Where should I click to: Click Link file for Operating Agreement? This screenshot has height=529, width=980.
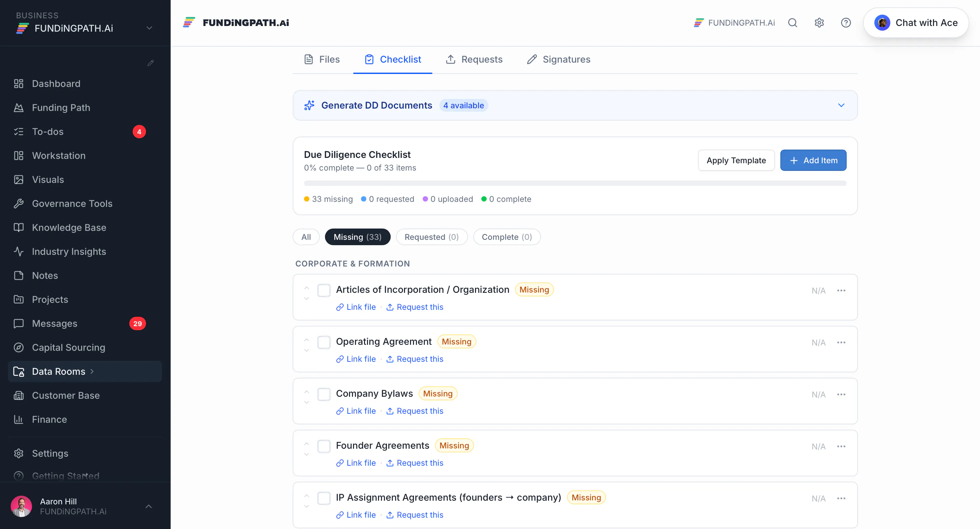coord(356,359)
